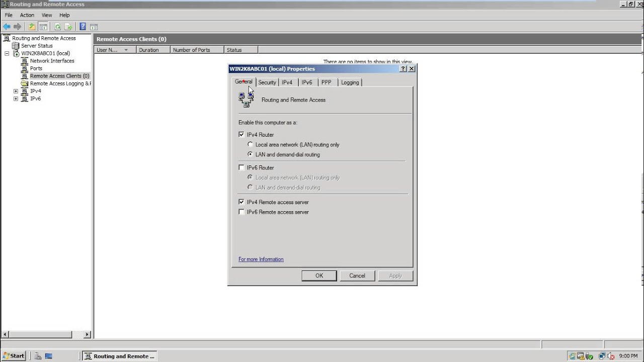Click the OK button

[x=319, y=276]
